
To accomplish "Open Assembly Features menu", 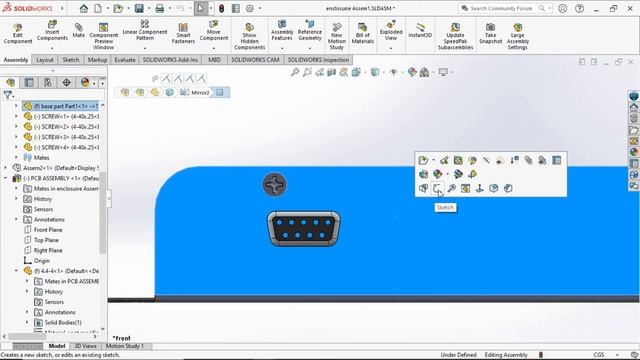I will [282, 31].
